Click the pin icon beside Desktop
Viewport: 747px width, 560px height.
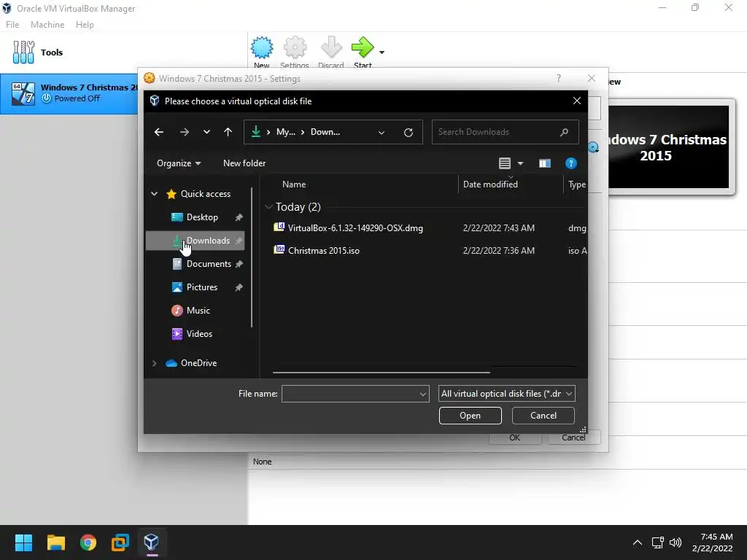(x=239, y=217)
